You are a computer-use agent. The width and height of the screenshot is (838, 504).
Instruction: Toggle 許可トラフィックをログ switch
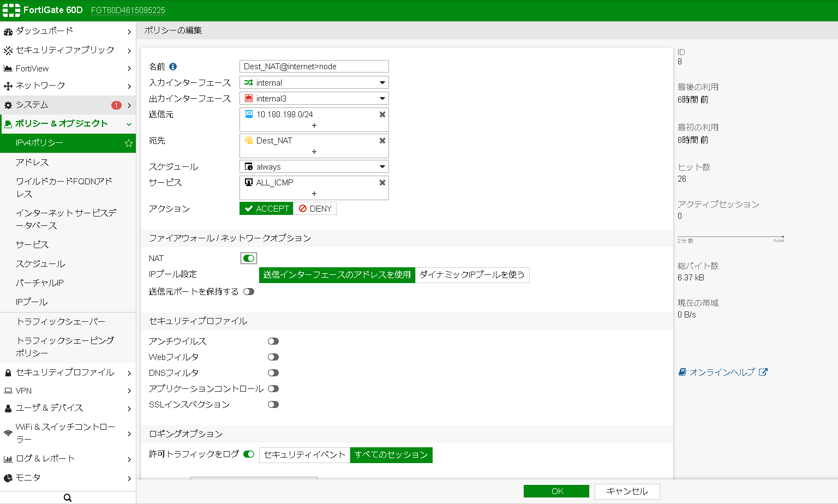(x=249, y=454)
